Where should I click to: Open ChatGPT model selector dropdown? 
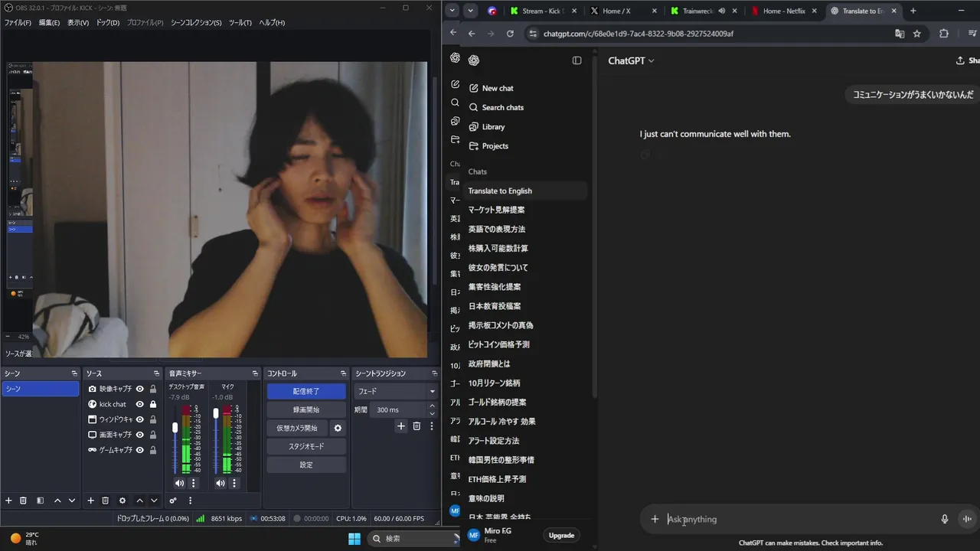click(x=632, y=60)
